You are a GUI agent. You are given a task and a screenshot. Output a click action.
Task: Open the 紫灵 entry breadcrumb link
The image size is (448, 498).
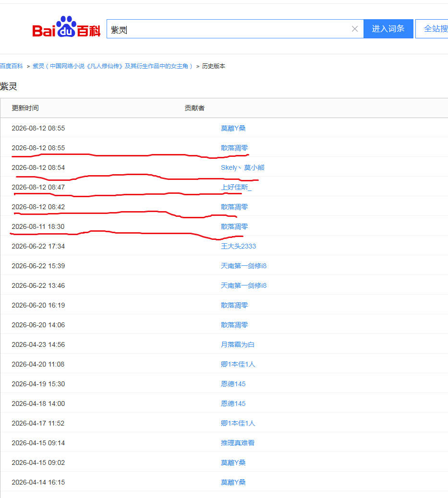tap(112, 66)
